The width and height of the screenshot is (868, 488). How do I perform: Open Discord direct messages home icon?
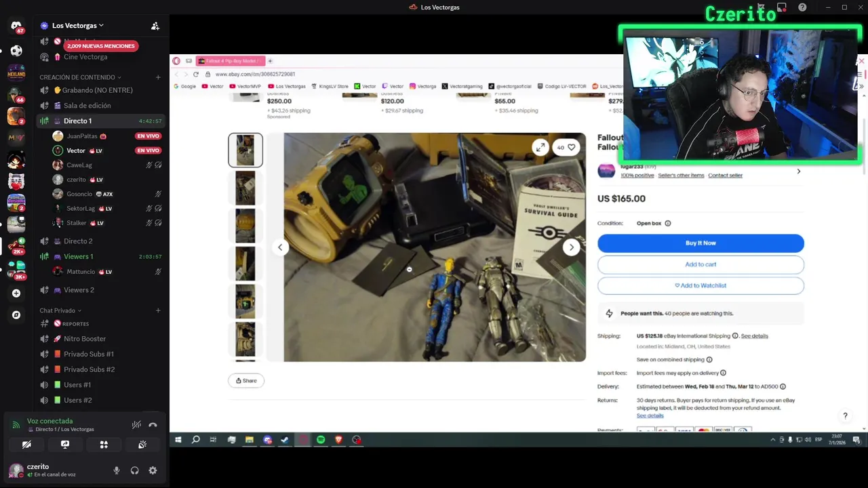16,26
